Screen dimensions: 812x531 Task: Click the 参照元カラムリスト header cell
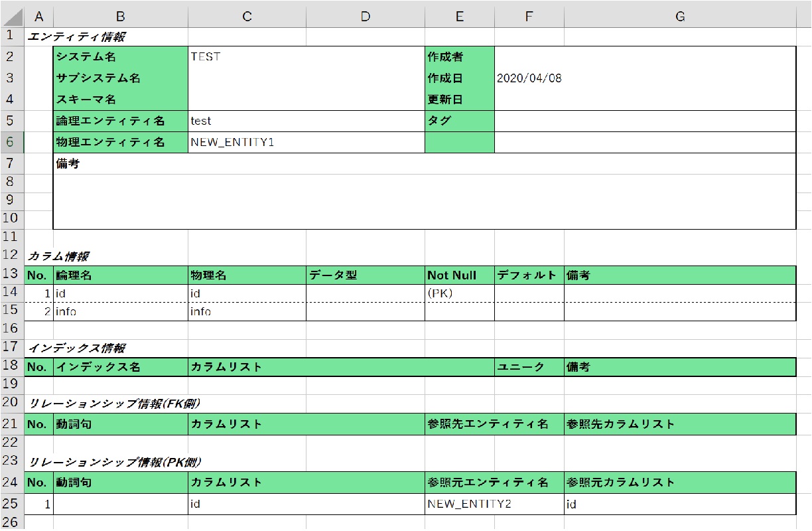[x=679, y=483]
